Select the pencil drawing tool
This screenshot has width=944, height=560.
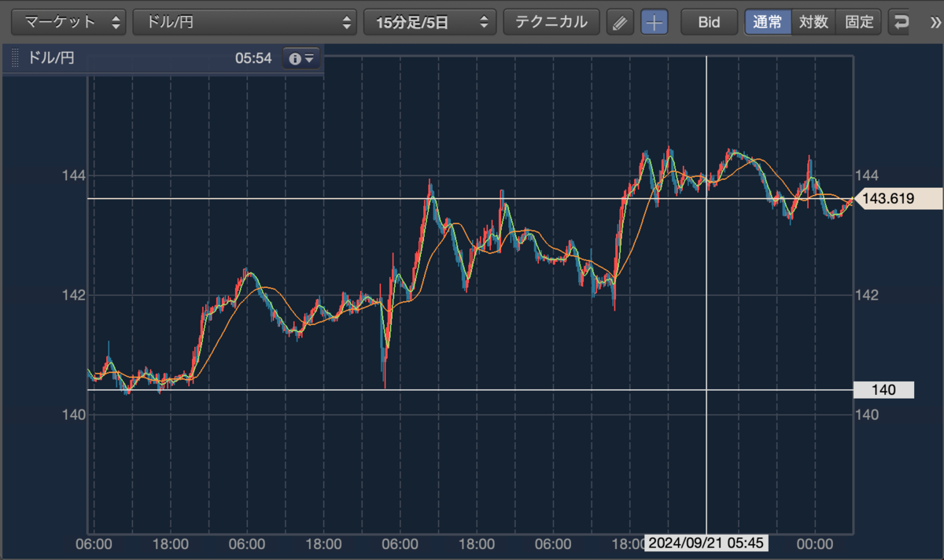[621, 22]
